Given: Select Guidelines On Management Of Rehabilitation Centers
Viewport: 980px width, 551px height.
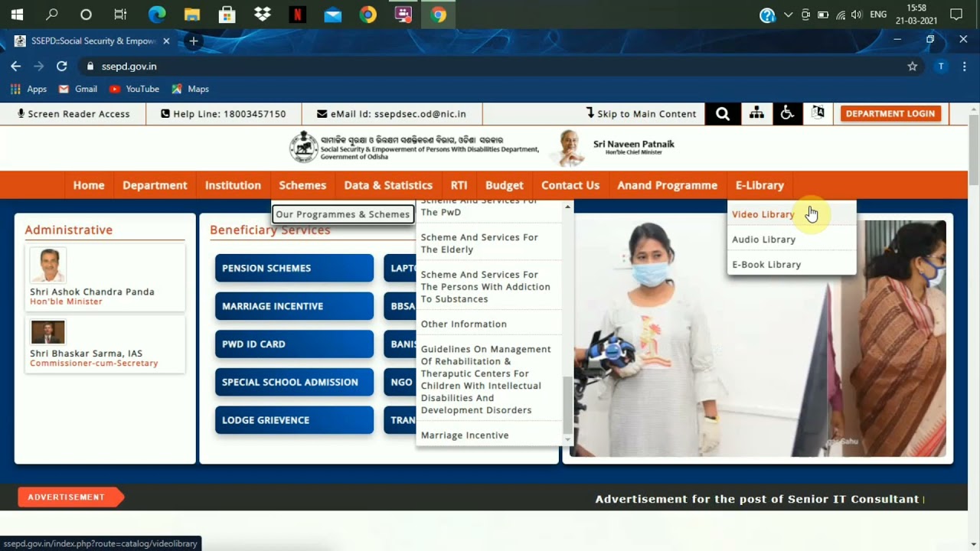Looking at the screenshot, I should [486, 380].
